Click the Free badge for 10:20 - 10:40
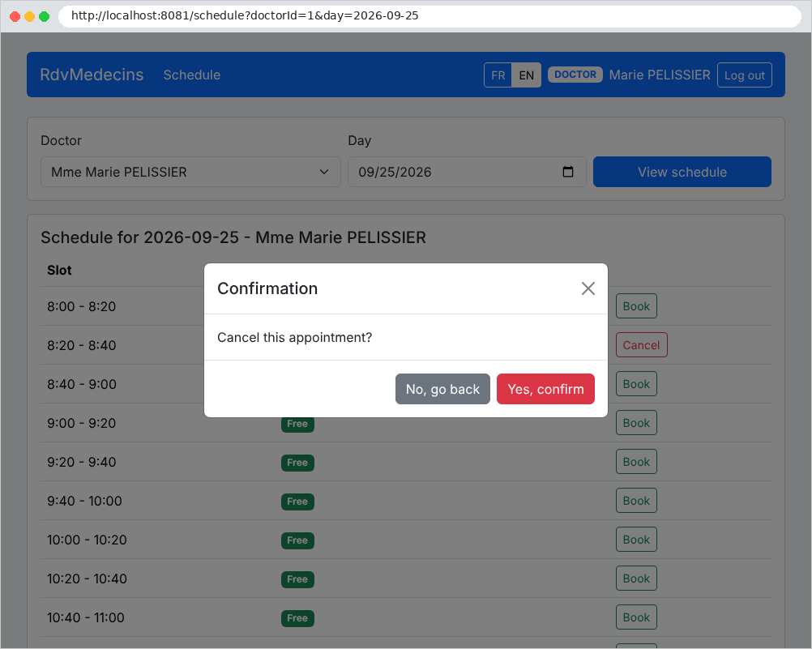The width and height of the screenshot is (812, 649). coord(297,579)
